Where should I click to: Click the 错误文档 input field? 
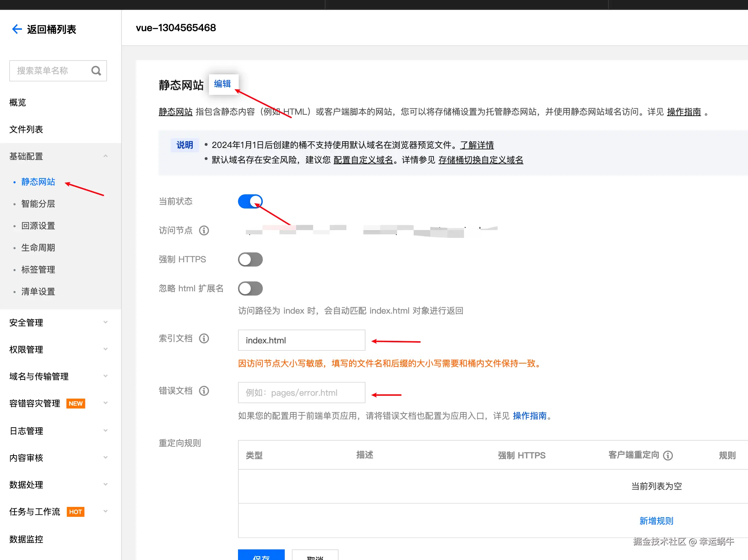point(301,393)
